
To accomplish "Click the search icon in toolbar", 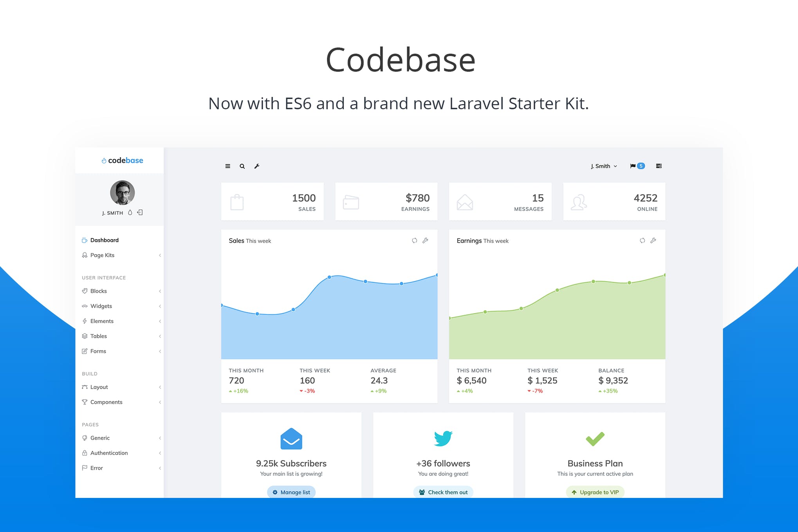I will pyautogui.click(x=242, y=166).
